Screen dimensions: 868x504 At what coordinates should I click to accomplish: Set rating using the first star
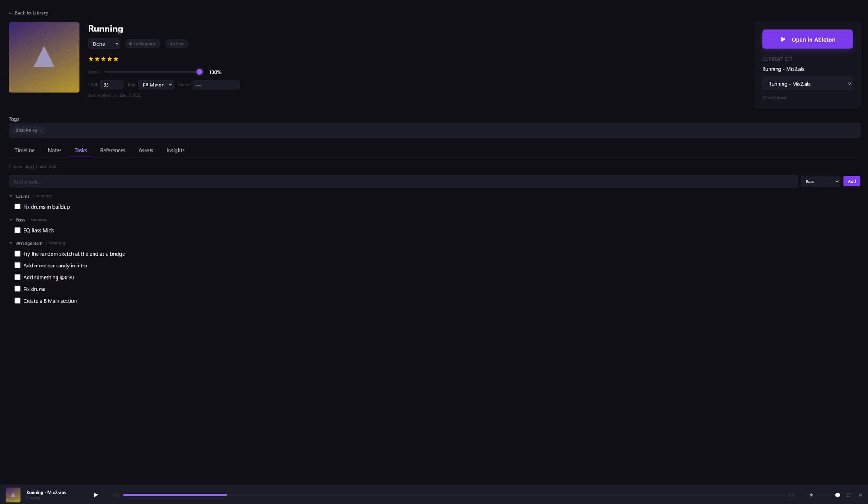point(91,59)
